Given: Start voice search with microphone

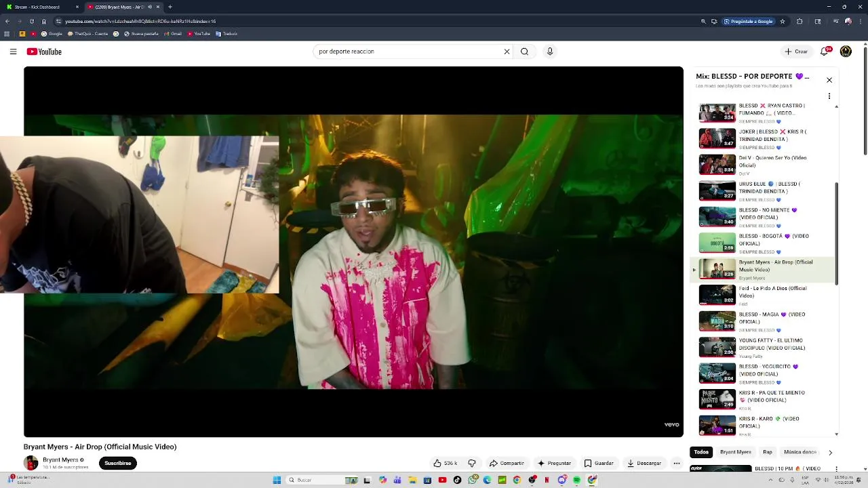Looking at the screenshot, I should tap(550, 52).
